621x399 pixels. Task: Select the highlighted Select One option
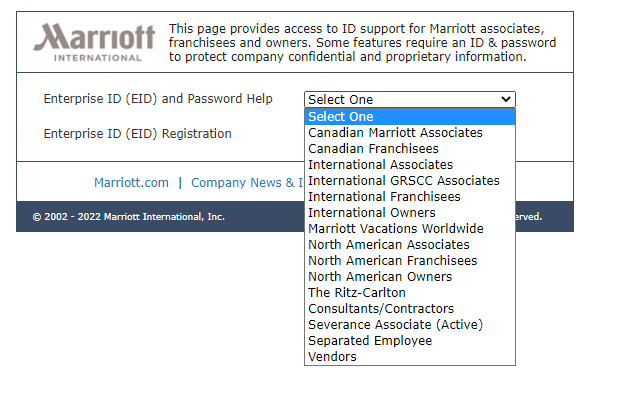(x=410, y=117)
